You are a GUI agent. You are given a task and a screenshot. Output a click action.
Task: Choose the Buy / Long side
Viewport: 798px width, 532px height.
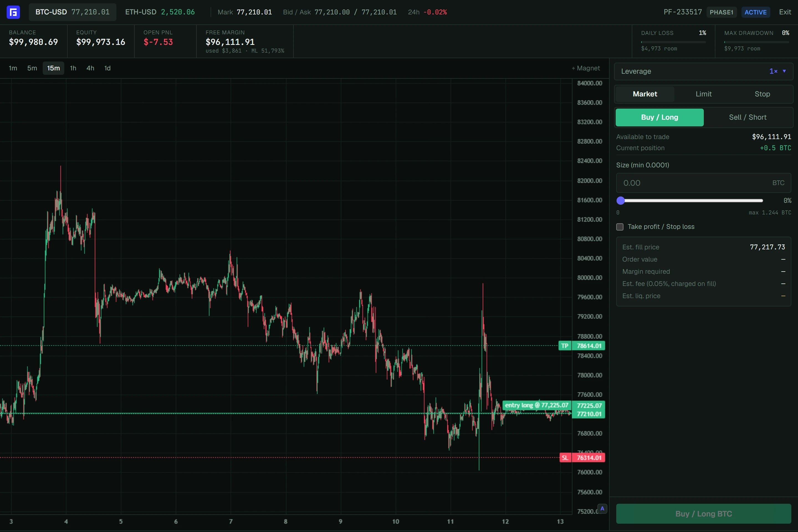click(659, 117)
